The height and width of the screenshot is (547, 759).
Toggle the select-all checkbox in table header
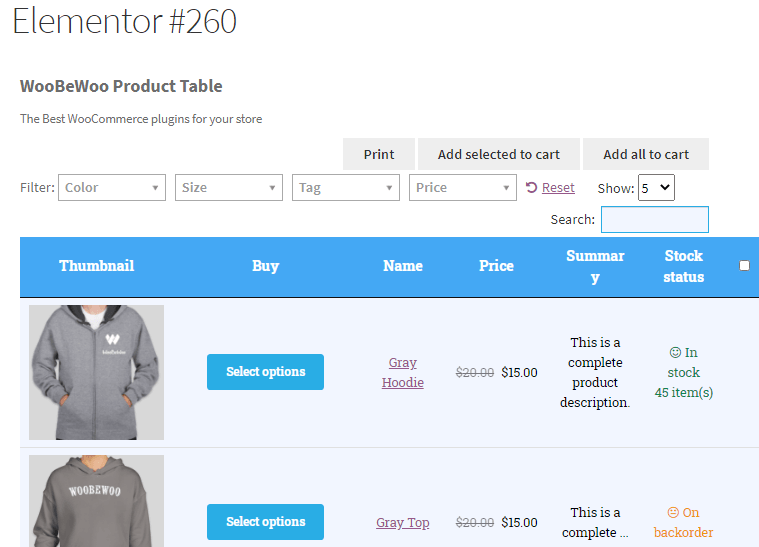click(744, 265)
